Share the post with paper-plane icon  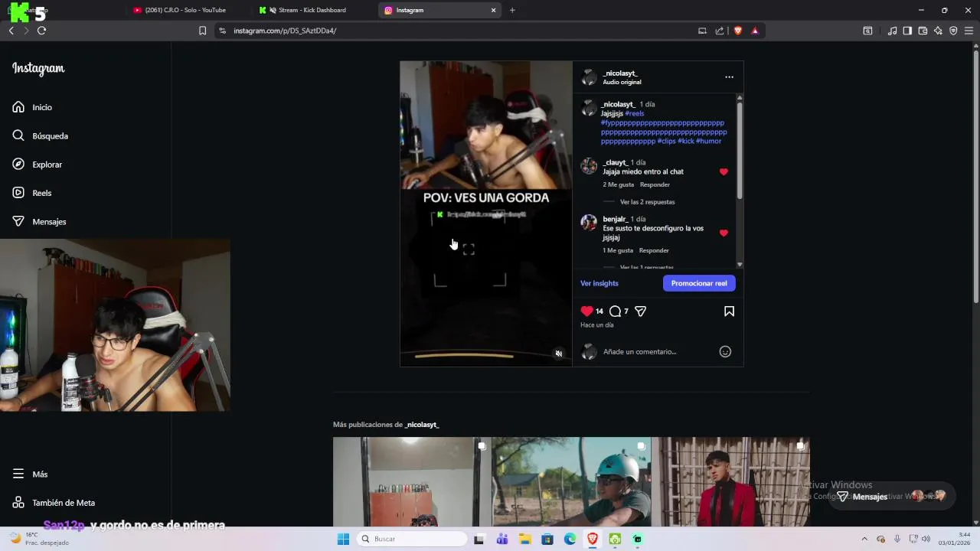(x=640, y=311)
